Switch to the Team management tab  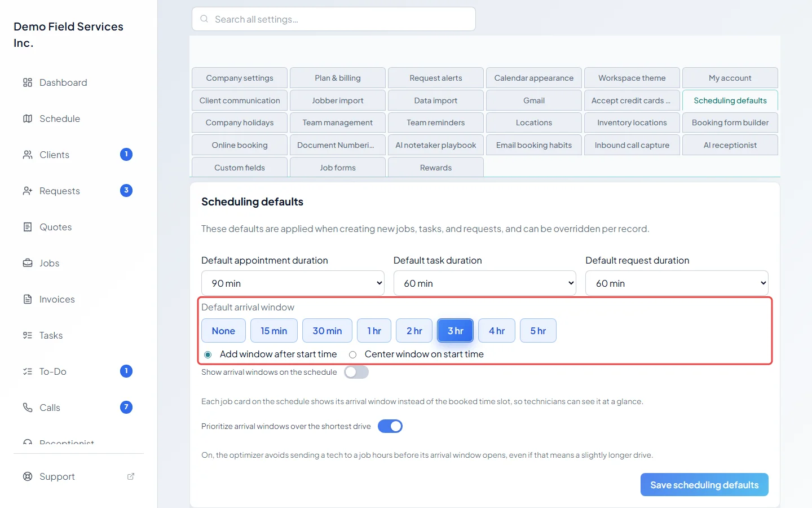pos(338,122)
